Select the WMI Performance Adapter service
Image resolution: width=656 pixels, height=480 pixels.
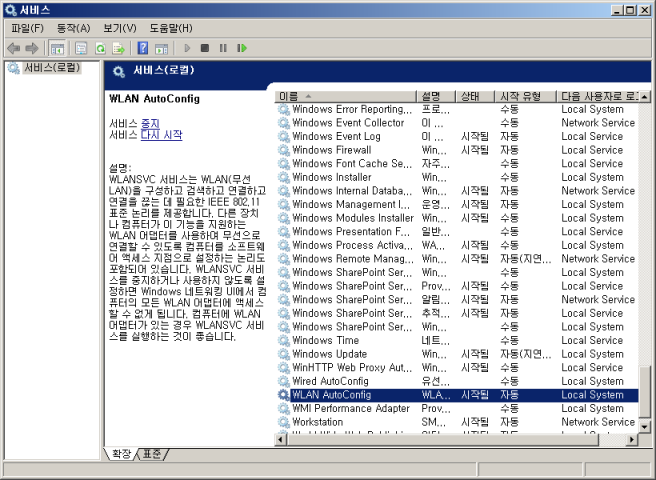[457, 408]
